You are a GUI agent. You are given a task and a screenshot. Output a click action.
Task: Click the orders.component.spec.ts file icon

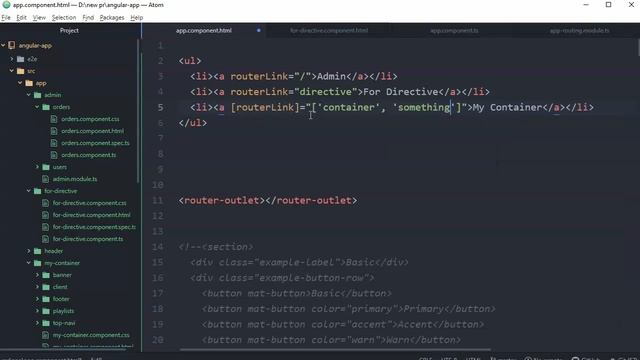[x=54, y=143]
